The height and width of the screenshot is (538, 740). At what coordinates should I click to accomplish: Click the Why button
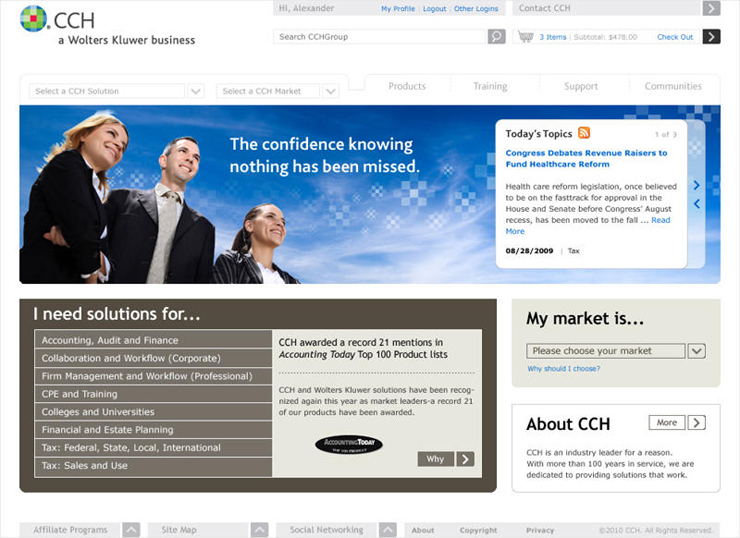coord(436,459)
